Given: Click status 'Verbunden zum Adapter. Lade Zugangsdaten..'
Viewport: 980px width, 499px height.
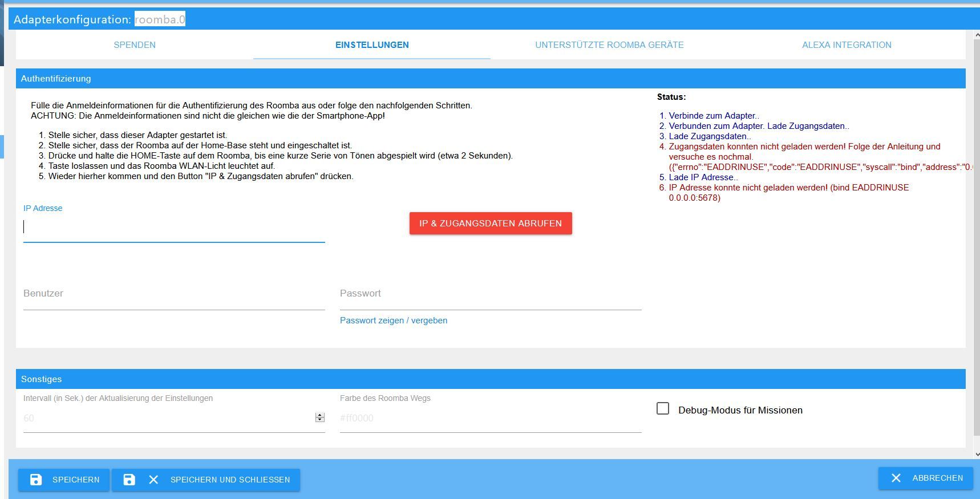Looking at the screenshot, I should pos(759,126).
